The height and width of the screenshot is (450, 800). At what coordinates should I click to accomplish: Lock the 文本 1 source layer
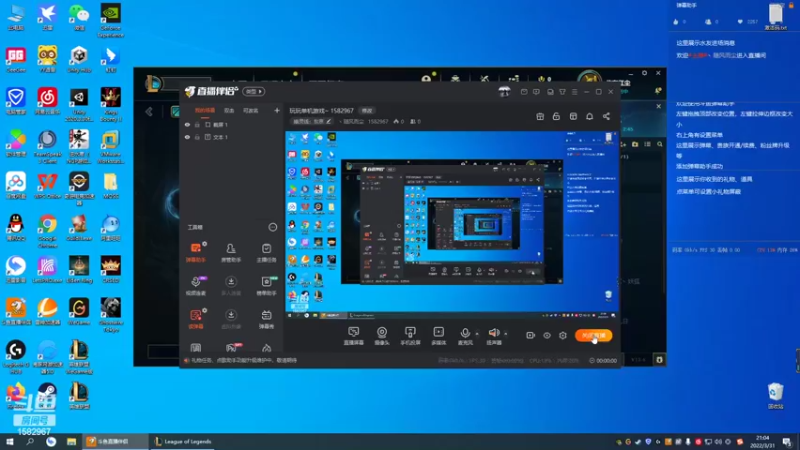point(197,137)
